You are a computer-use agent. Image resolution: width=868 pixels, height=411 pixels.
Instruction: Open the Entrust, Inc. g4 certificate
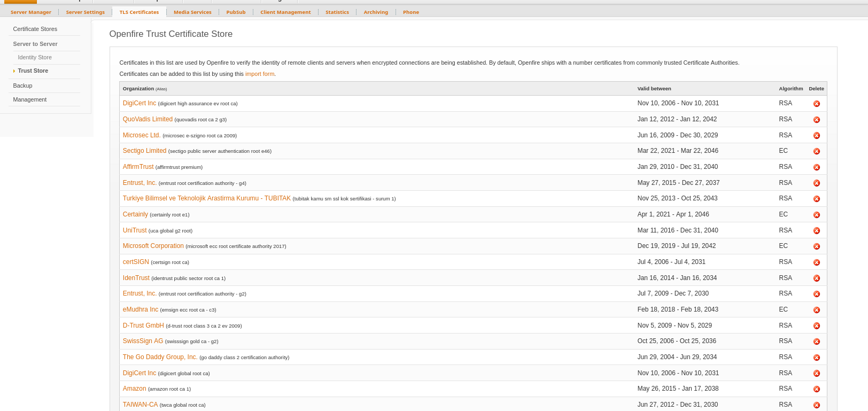(139, 183)
